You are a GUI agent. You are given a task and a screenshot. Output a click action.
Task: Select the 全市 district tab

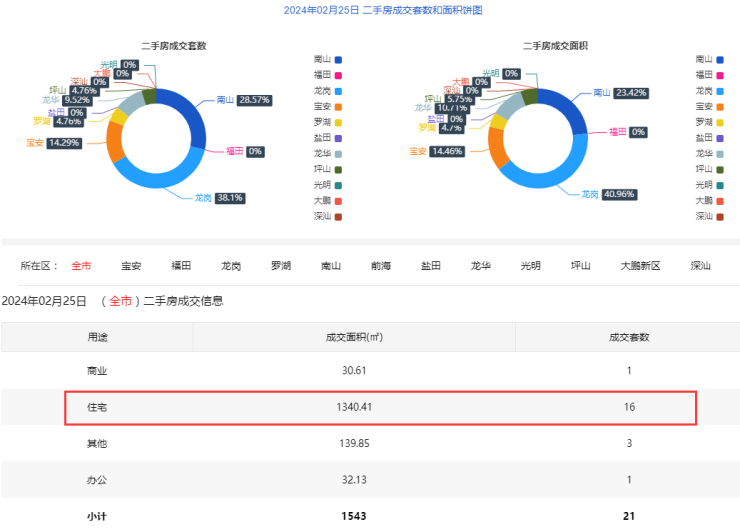tap(81, 266)
